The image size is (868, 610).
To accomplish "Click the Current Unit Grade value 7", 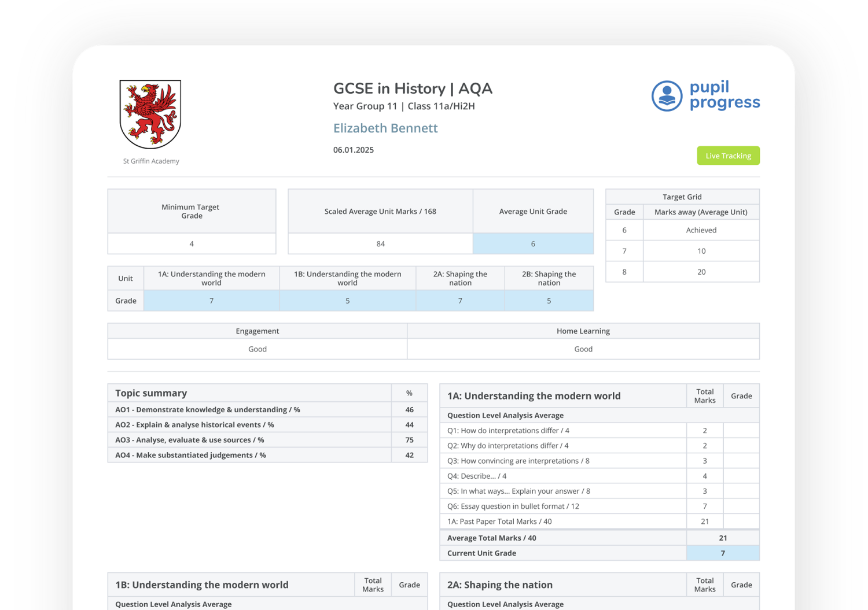I will coord(722,553).
